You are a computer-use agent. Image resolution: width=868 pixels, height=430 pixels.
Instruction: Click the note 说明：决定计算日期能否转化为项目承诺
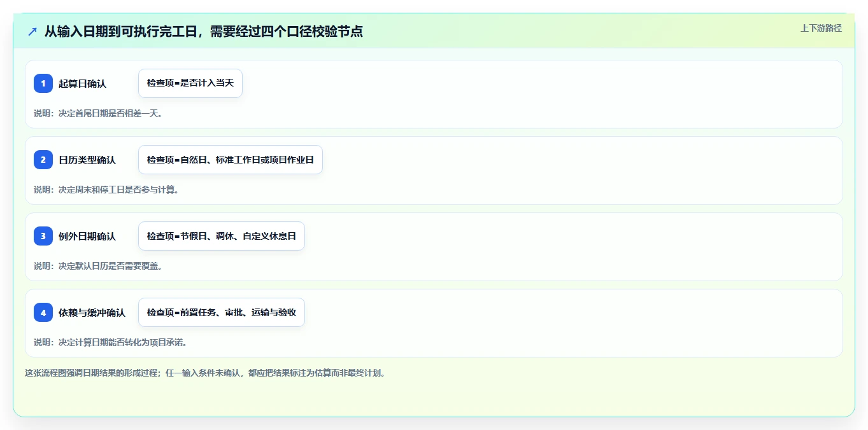tap(111, 342)
